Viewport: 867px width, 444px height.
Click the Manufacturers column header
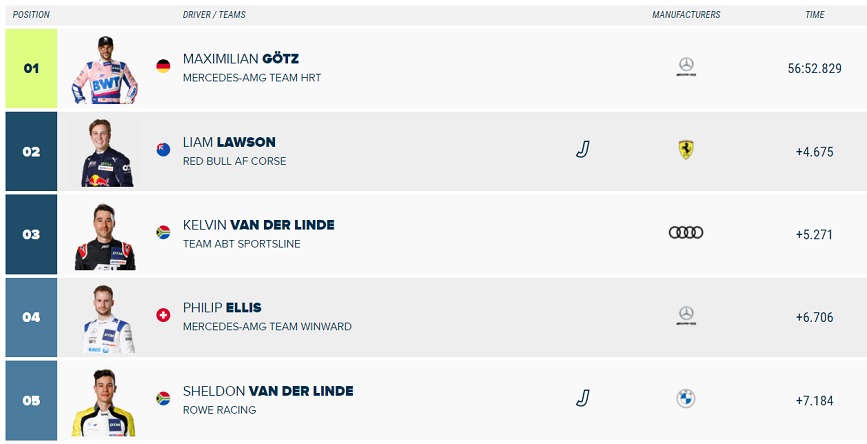[x=686, y=15]
